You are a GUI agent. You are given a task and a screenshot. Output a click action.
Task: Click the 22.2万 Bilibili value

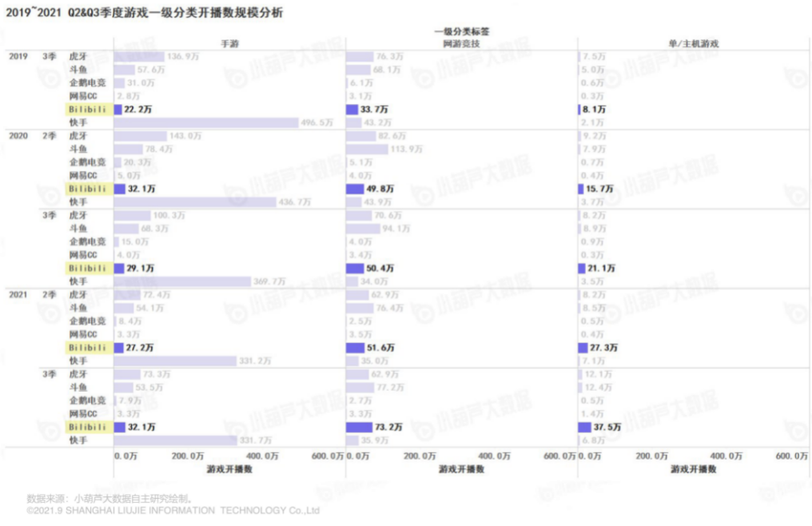click(x=137, y=110)
